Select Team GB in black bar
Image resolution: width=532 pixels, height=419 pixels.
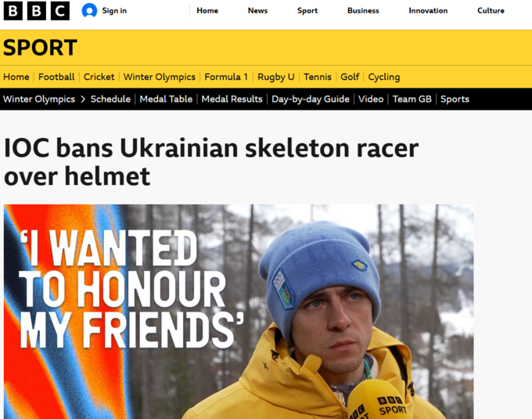coord(412,99)
